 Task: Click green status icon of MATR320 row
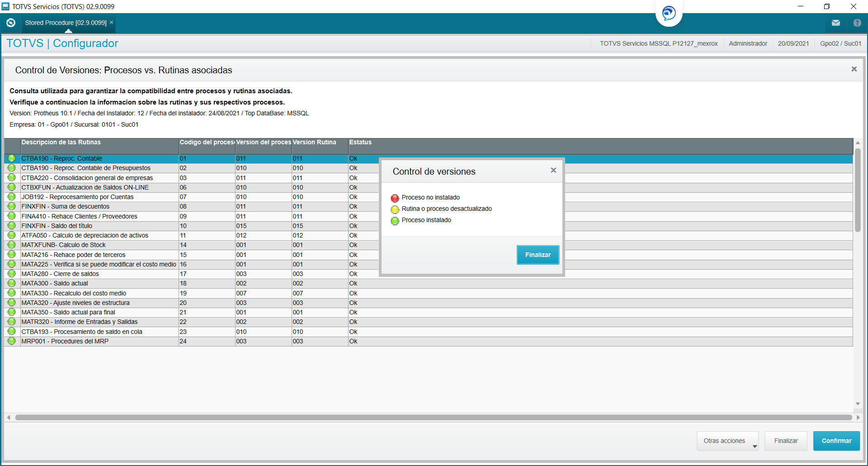tap(12, 322)
